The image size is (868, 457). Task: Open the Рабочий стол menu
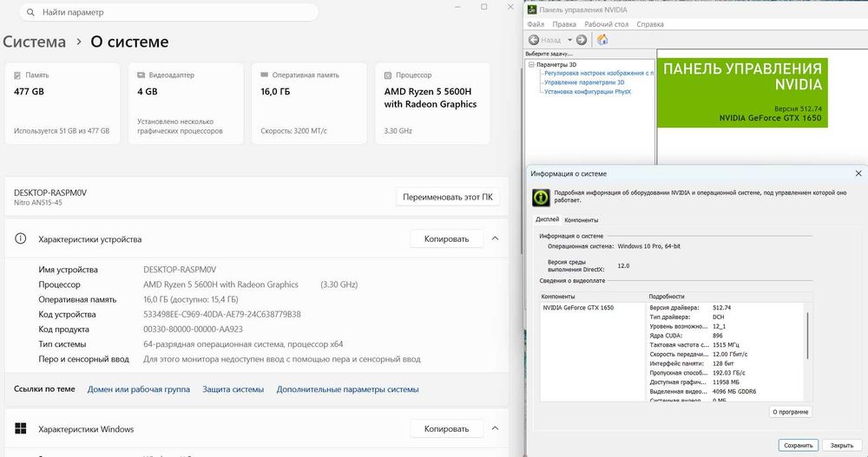[606, 24]
